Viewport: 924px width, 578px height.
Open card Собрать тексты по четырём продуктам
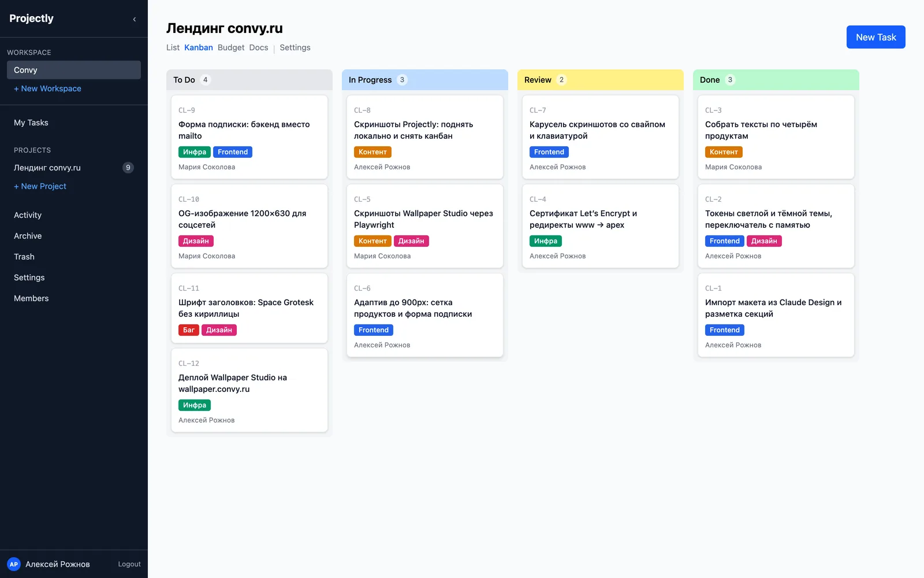point(776,137)
